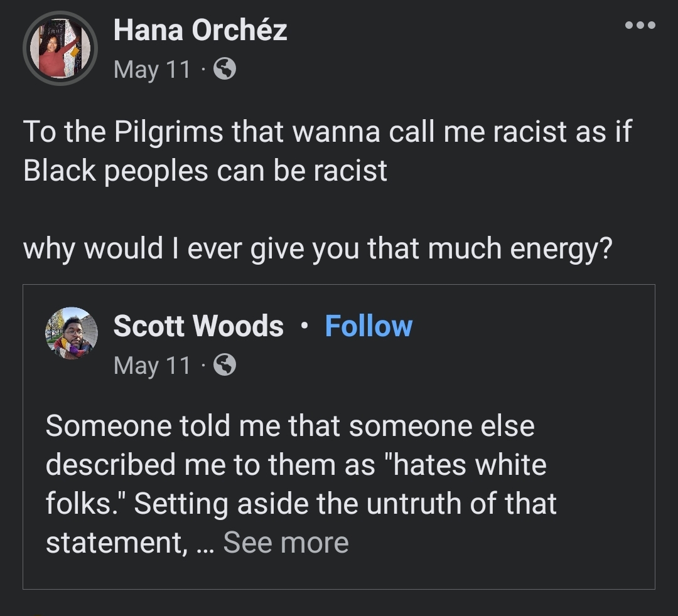
Task: Click the caption line "Black peoples can be racist"
Action: pos(205,171)
